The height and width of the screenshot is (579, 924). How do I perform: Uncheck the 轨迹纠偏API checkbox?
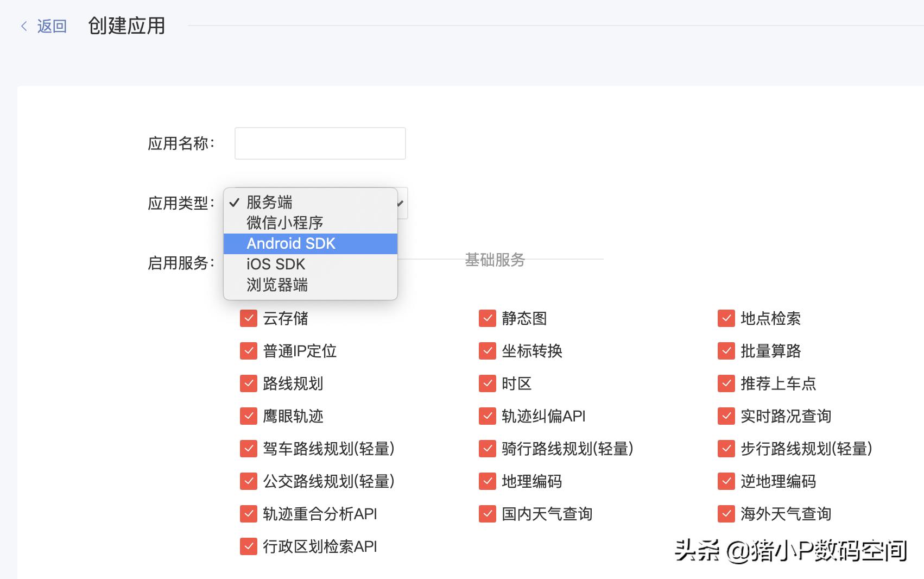[488, 416]
